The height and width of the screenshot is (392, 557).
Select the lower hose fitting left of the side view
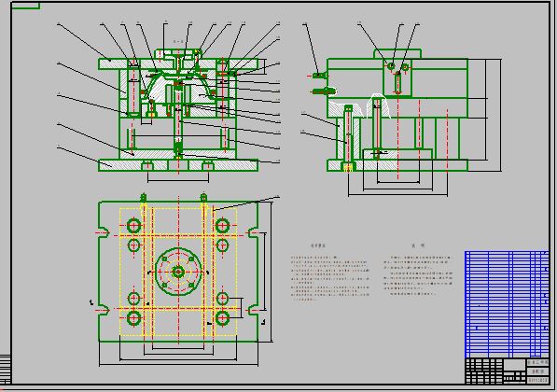click(324, 91)
